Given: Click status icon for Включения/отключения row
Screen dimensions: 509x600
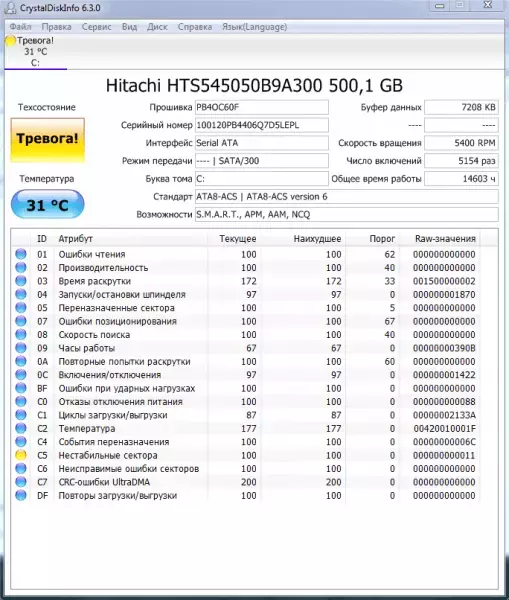Looking at the screenshot, I should pyautogui.click(x=21, y=375).
